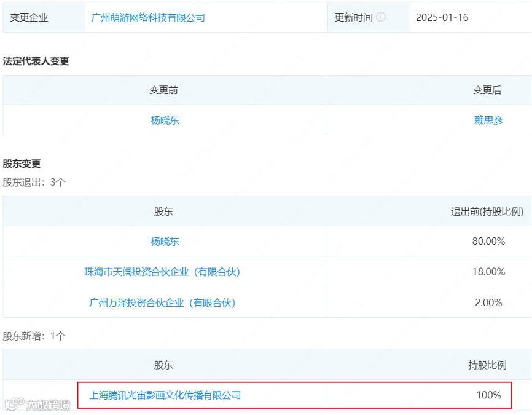Click the 股东新增：1个 text
Viewport: 532px width, 415px height.
(x=34, y=336)
